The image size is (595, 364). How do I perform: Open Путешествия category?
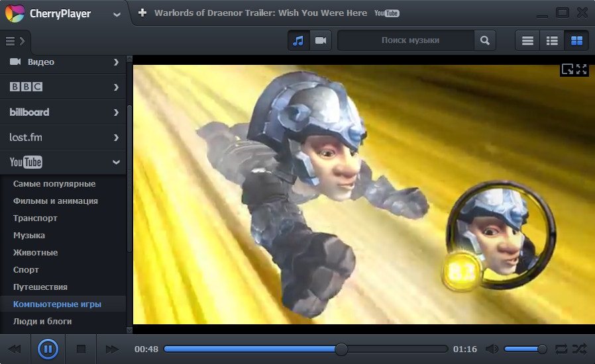[x=40, y=287]
